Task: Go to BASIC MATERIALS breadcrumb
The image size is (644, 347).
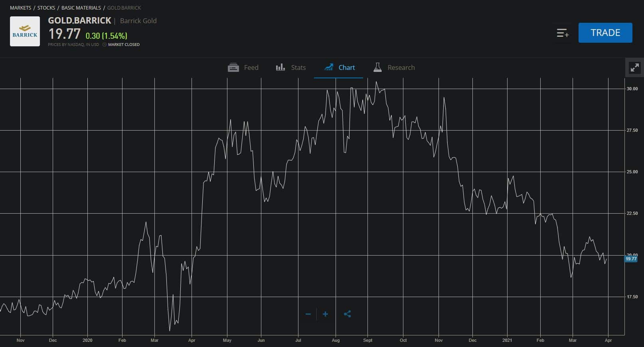Action: pos(81,8)
